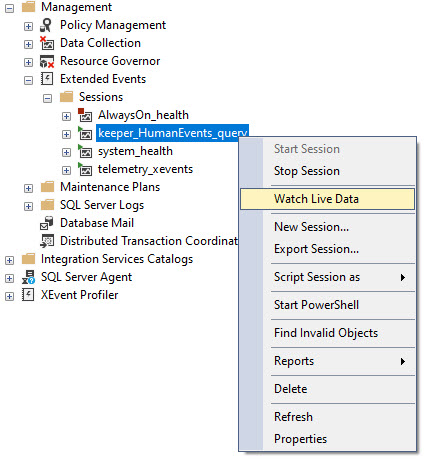Screen dimensions: 426x459
Task: Select the XEvent Profiler icon
Action: (x=28, y=295)
